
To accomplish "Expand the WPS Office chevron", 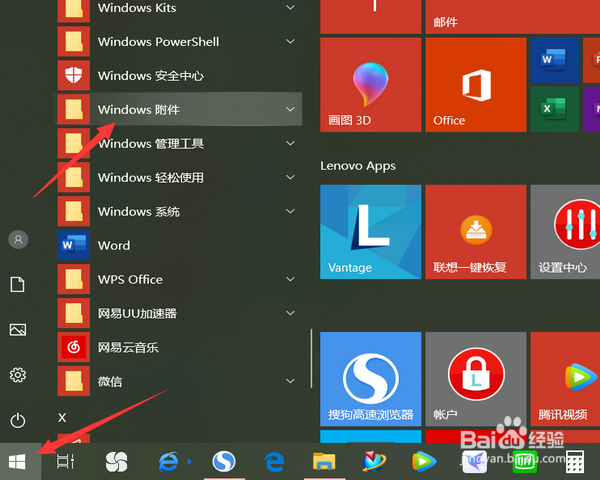I will click(290, 279).
